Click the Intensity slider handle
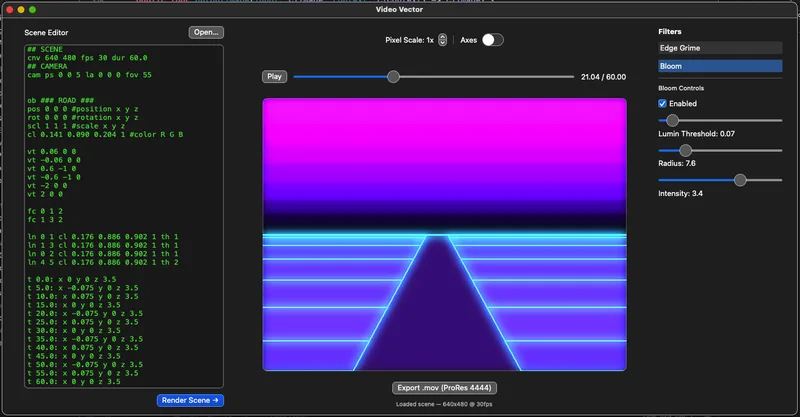Screen dimensions: 800x417 tap(740, 180)
